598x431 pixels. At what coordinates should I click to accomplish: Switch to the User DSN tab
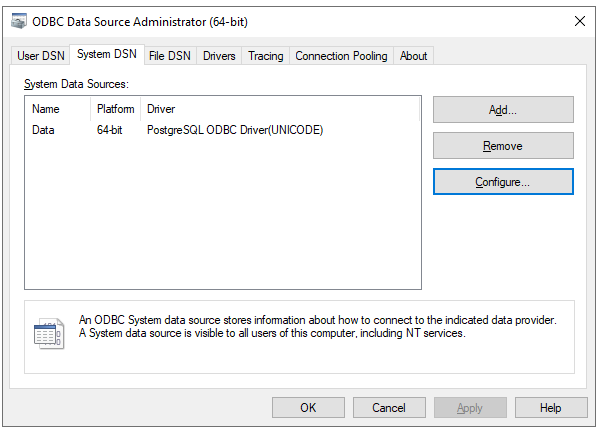click(x=40, y=56)
